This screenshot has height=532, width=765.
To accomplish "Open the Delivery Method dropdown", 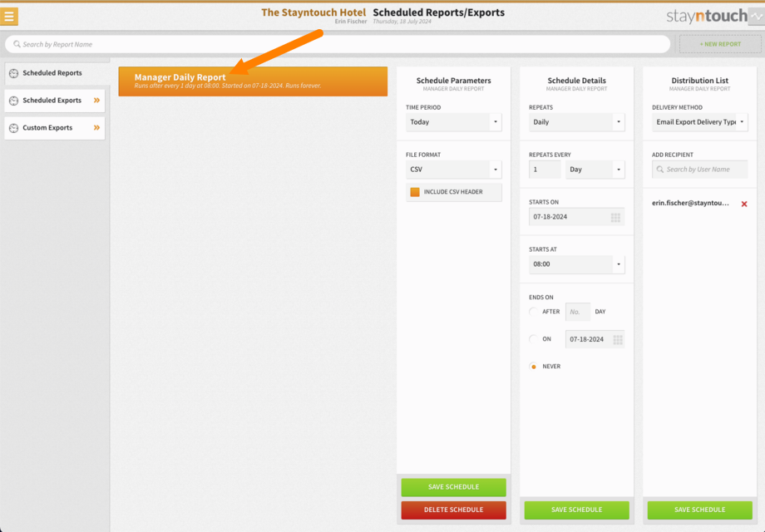I will point(699,122).
